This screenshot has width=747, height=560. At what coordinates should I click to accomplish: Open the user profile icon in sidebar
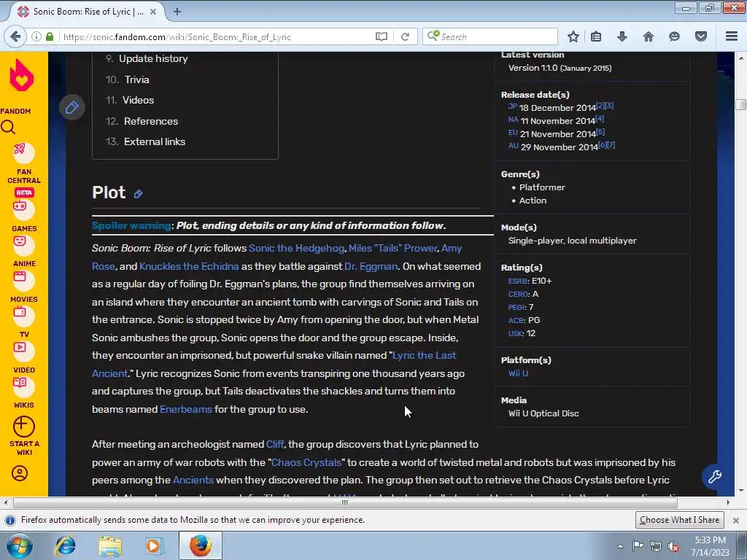20,473
